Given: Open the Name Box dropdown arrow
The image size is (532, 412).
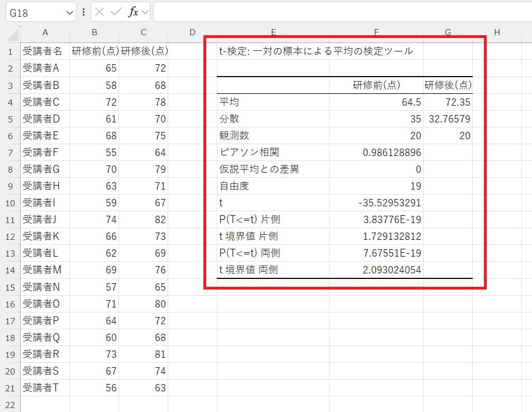Looking at the screenshot, I should point(69,12).
